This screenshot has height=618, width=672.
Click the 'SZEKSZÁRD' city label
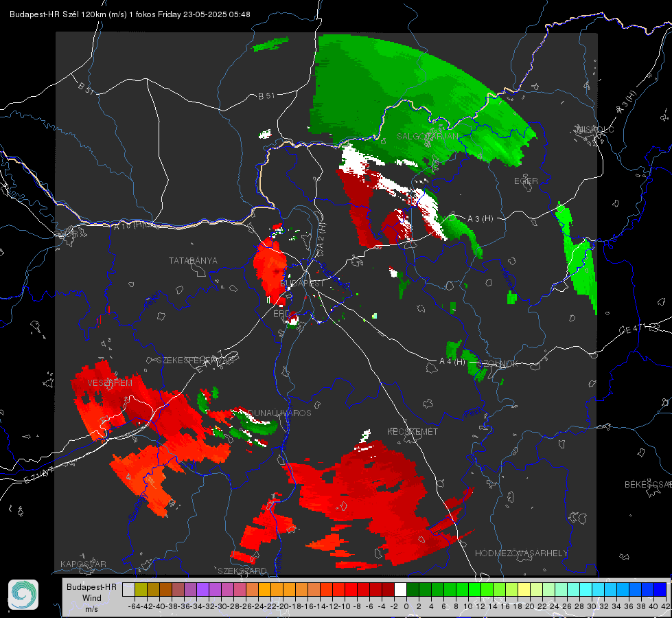[242, 571]
